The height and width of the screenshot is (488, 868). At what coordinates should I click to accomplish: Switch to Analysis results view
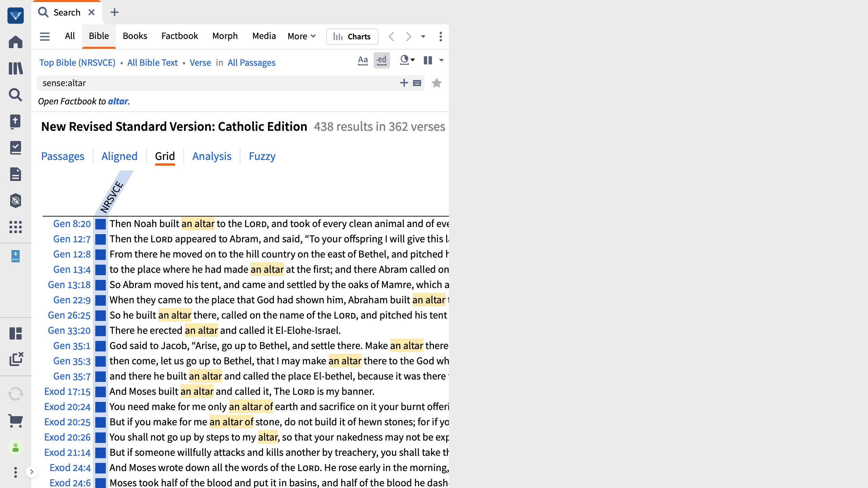click(212, 156)
